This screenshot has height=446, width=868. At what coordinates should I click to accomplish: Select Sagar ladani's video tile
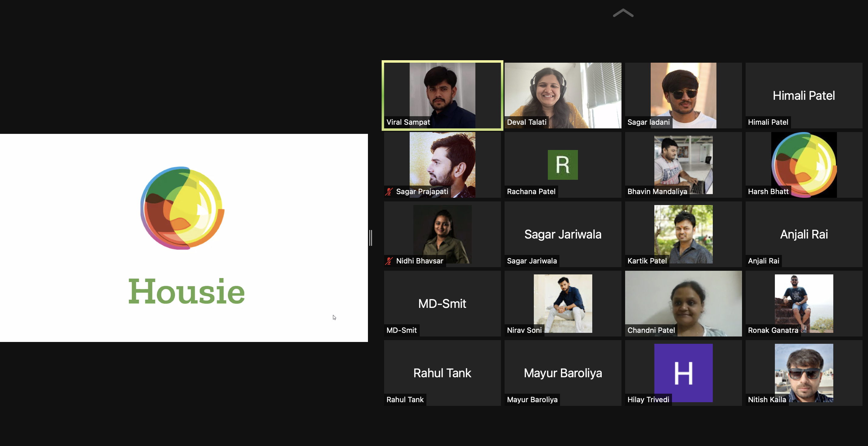tap(683, 95)
